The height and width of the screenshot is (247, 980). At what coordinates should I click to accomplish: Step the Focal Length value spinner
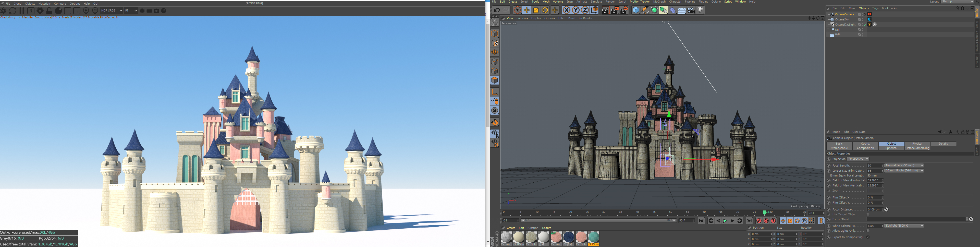882,166
